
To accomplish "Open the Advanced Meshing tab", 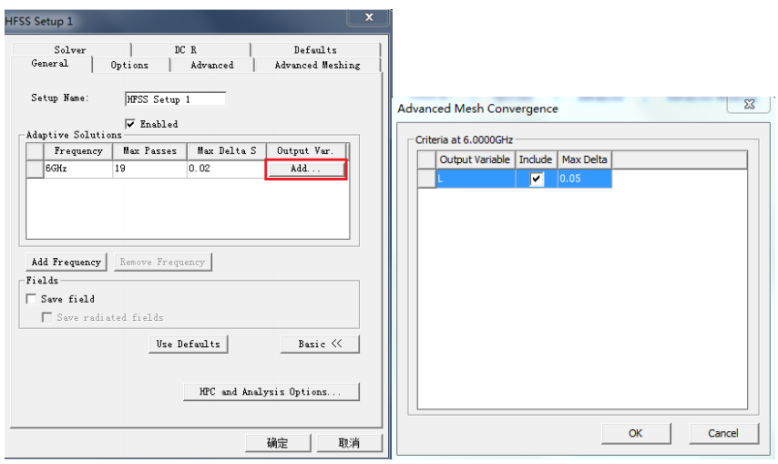I will tap(317, 65).
